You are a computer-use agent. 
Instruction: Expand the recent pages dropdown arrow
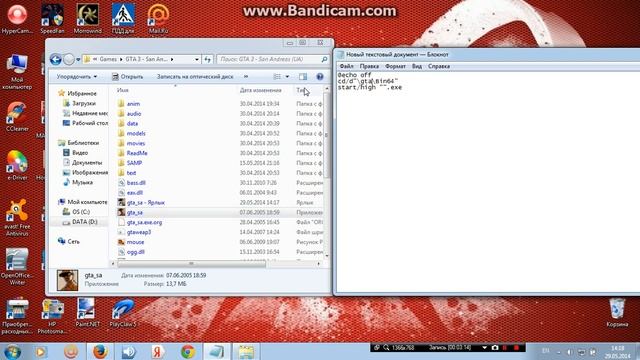tap(78, 59)
